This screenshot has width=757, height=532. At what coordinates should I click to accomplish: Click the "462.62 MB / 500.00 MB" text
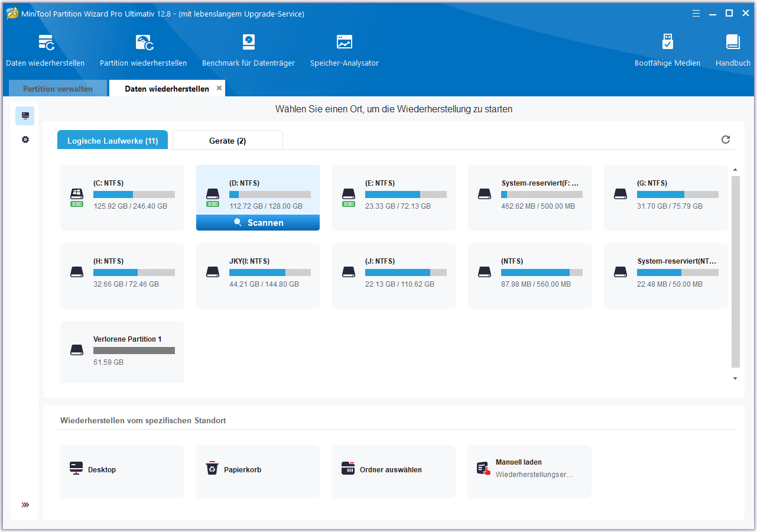[x=538, y=206]
